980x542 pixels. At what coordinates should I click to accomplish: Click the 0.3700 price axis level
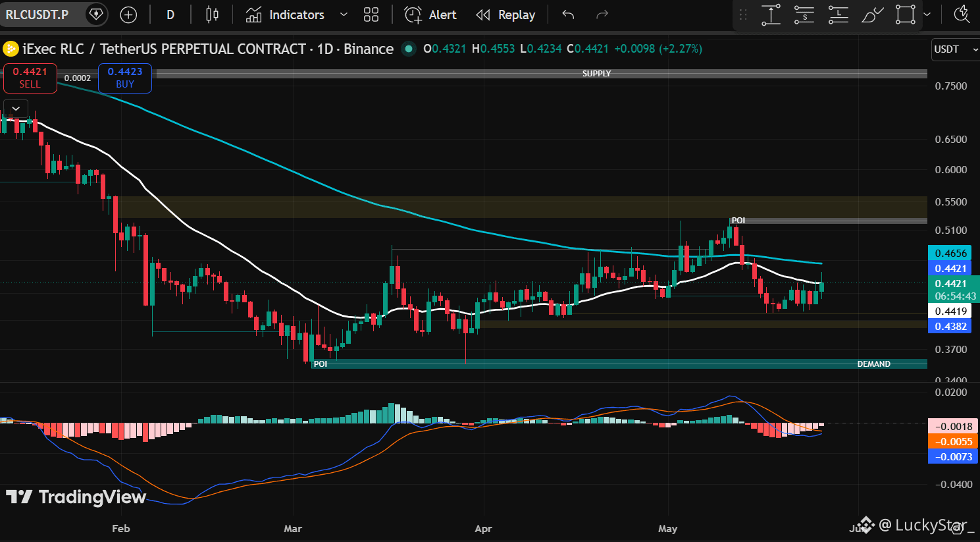click(951, 350)
